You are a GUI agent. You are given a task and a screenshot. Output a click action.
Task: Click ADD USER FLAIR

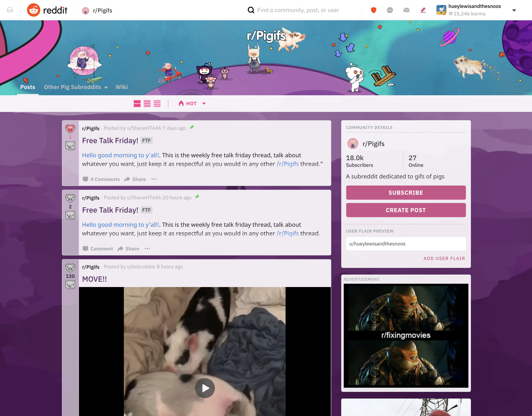tap(444, 259)
